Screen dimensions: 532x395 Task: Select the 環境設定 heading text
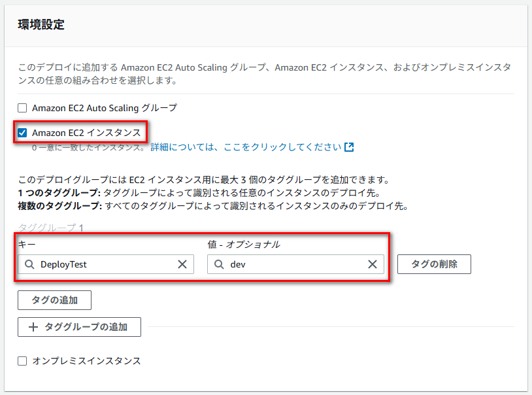tap(41, 25)
